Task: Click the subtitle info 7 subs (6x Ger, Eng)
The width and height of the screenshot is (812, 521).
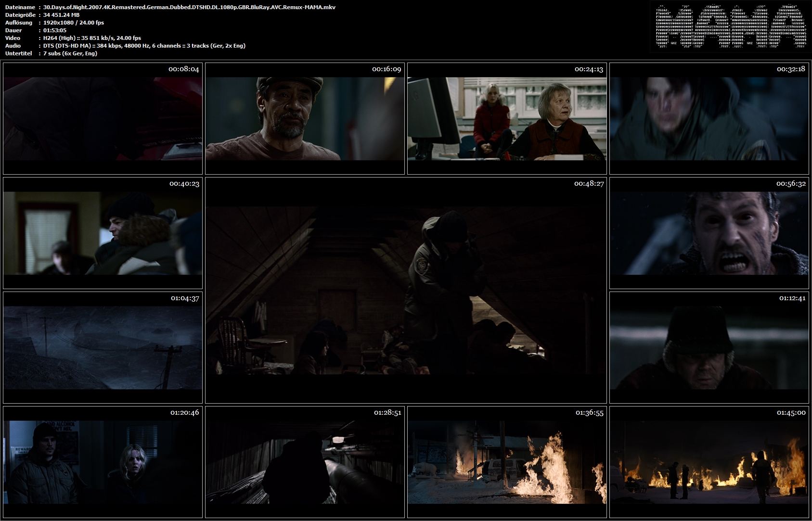Action: coord(70,53)
